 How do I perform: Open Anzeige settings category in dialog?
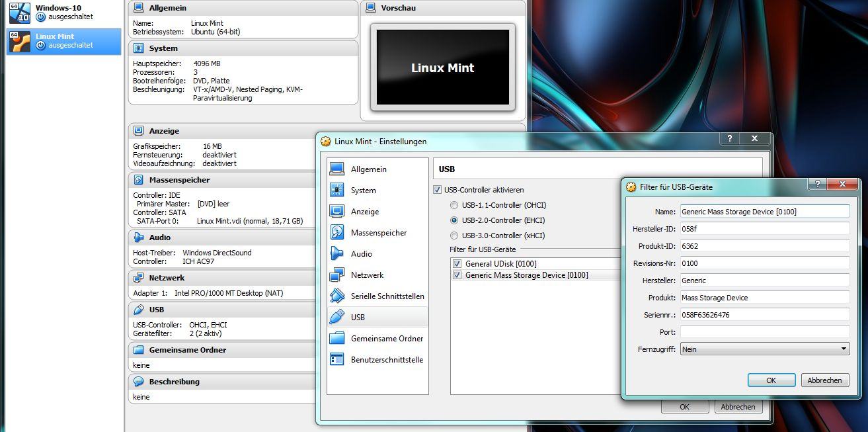tap(378, 212)
